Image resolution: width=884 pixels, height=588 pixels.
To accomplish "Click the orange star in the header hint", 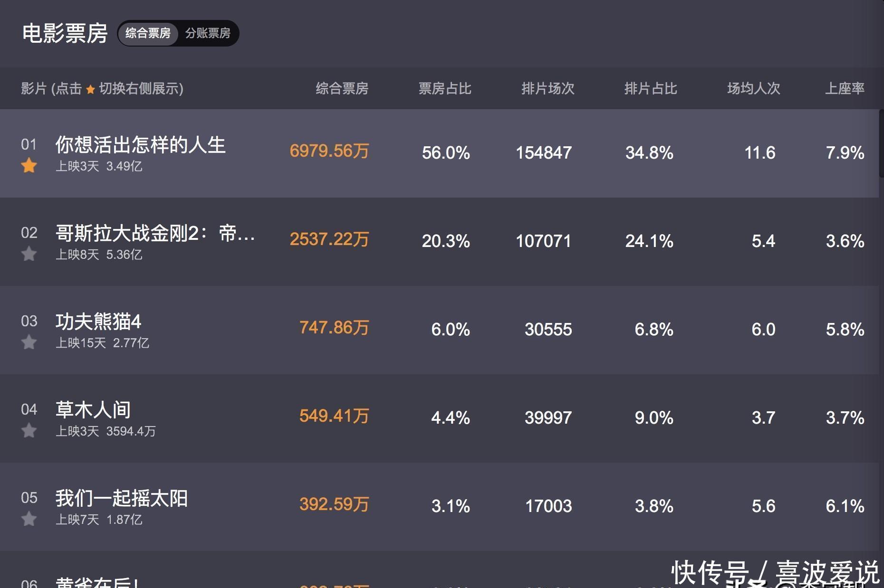I will coord(90,89).
